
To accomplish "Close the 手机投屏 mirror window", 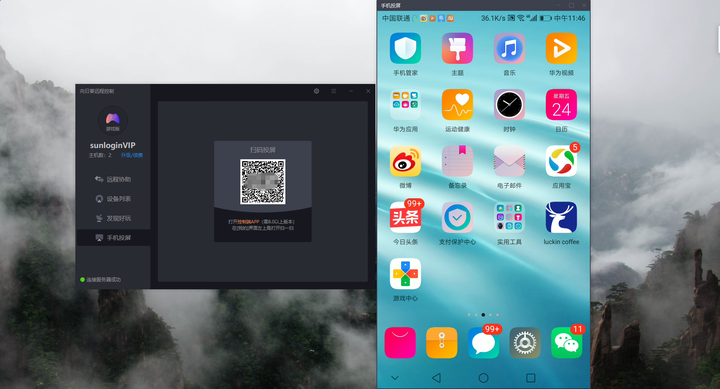I will [584, 5].
